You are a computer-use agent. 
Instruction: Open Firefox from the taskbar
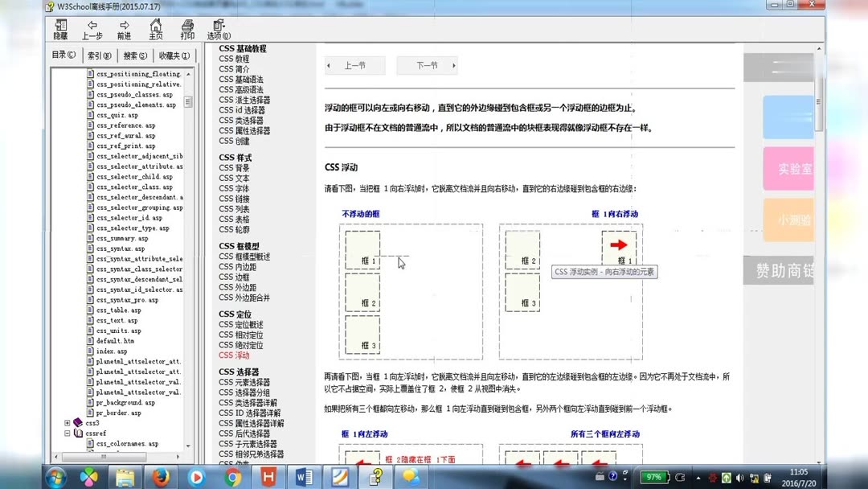pos(161,478)
